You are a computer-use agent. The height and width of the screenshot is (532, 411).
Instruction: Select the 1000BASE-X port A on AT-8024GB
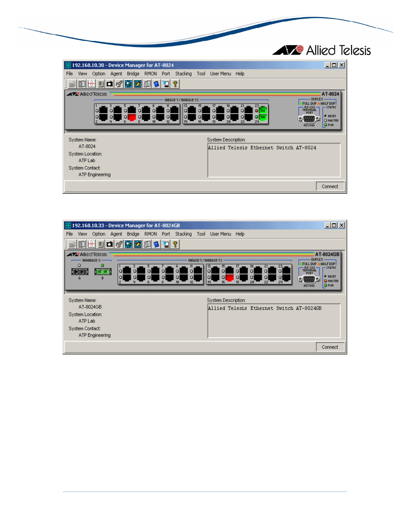coord(80,272)
